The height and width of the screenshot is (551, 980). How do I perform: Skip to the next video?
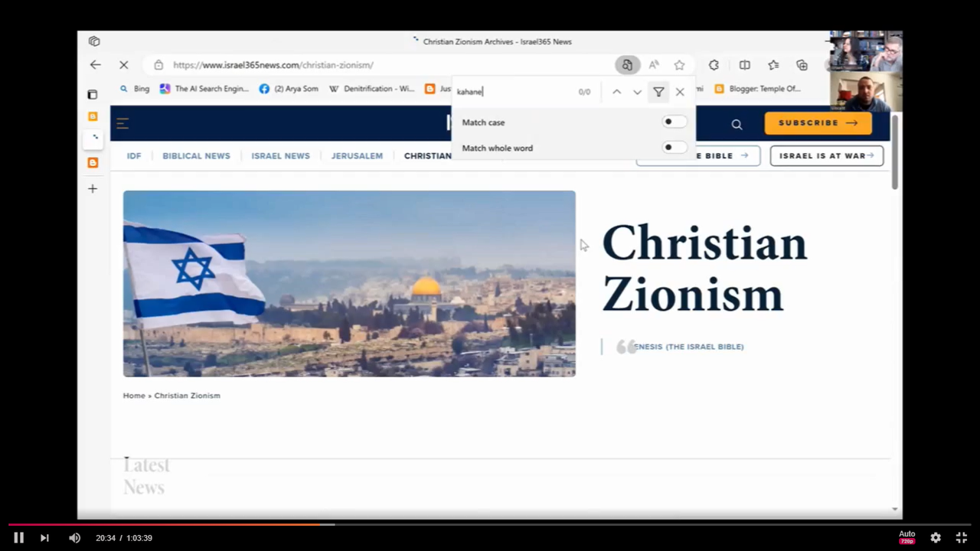44,538
